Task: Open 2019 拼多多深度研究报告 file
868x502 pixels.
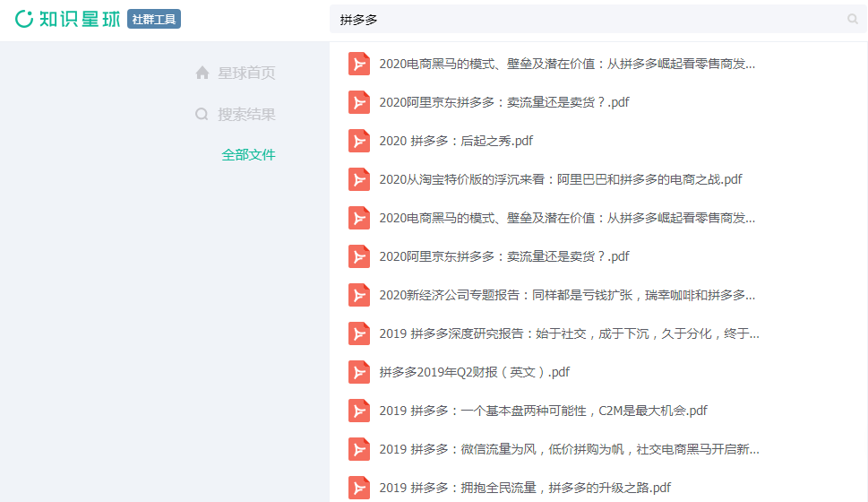Action: pos(569,333)
